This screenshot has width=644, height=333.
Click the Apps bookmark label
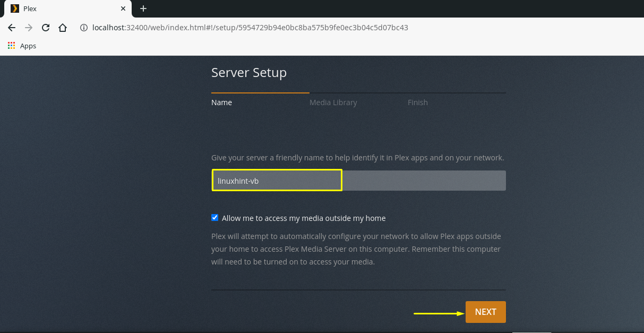[x=28, y=46]
